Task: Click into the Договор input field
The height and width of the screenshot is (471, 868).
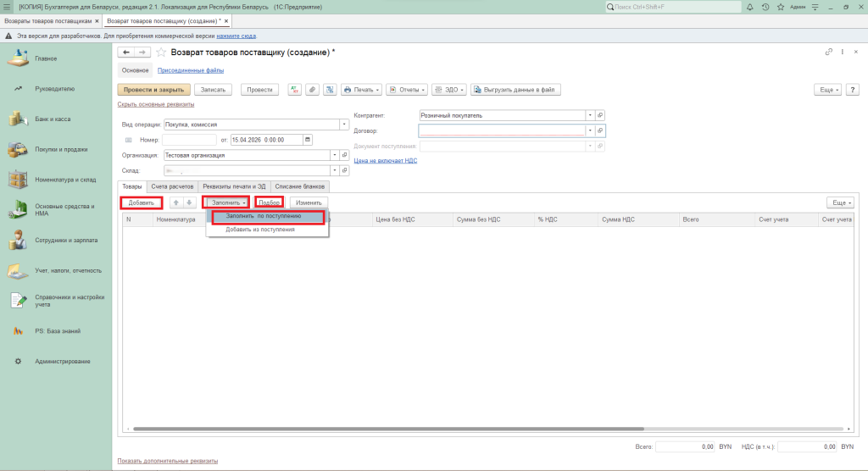Action: [x=500, y=131]
